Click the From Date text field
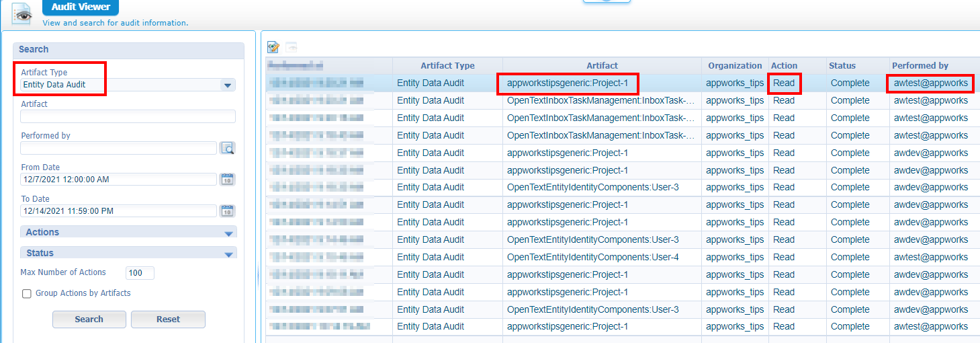The image size is (980, 343). pyautogui.click(x=118, y=180)
